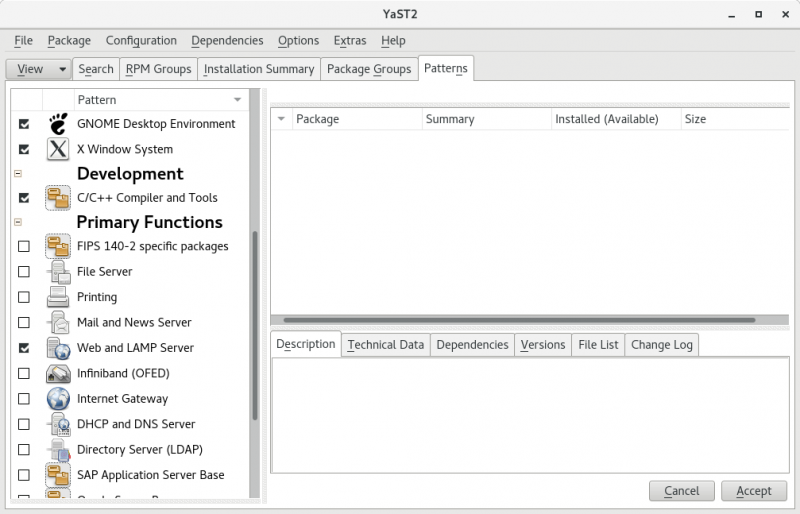Show the Technical Data tab
The image size is (800, 514).
pos(386,345)
